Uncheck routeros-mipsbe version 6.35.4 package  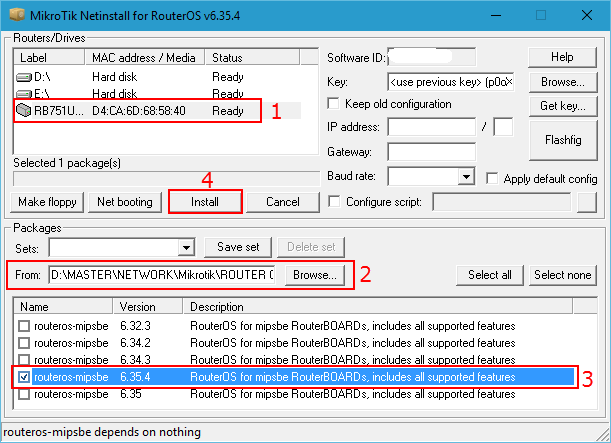point(24,377)
